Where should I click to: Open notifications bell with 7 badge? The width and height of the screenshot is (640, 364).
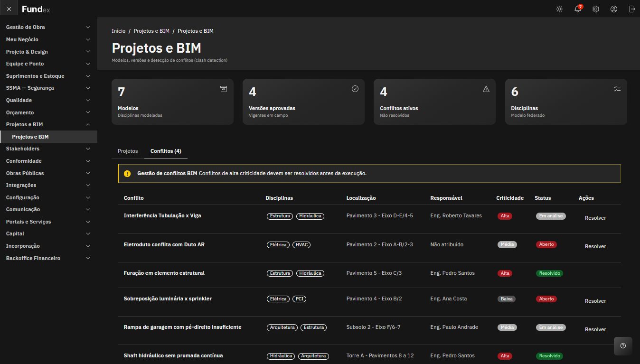[578, 9]
